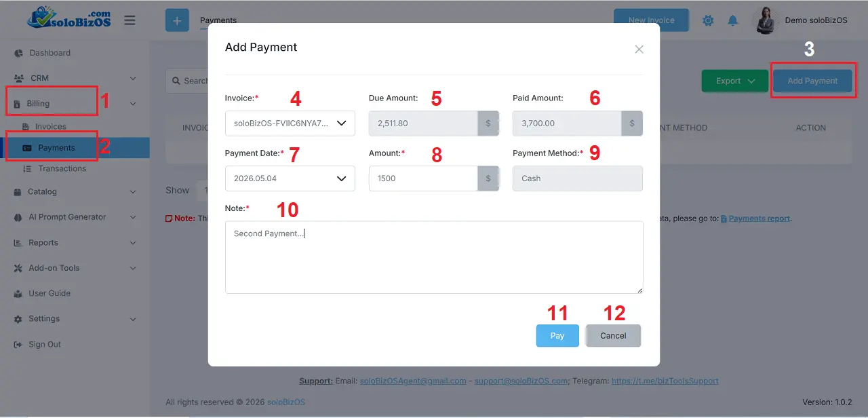Click the Paid Amount field 3,700.00
Viewport: 868px width, 418px height.
[x=567, y=123]
